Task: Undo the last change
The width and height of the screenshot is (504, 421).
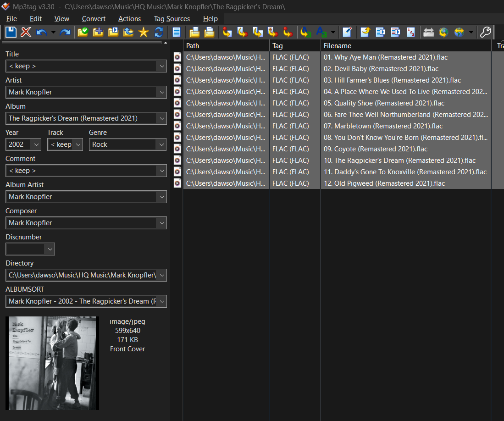Action: click(x=41, y=32)
